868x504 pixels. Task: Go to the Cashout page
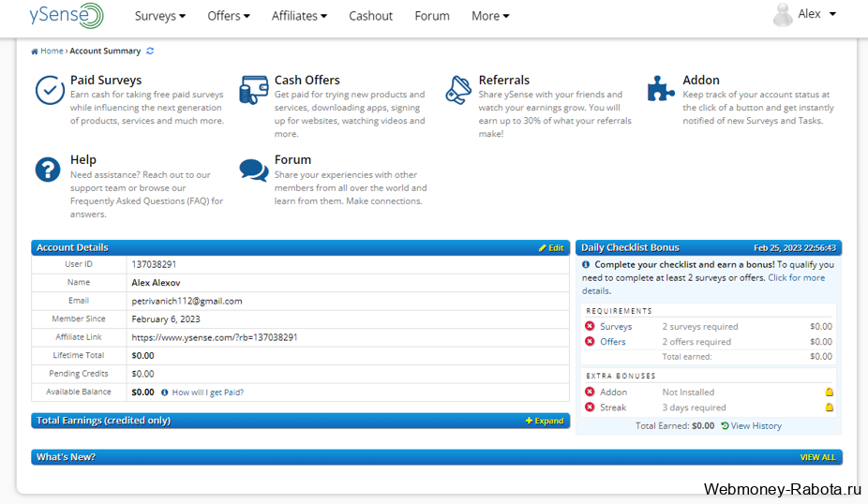(370, 16)
